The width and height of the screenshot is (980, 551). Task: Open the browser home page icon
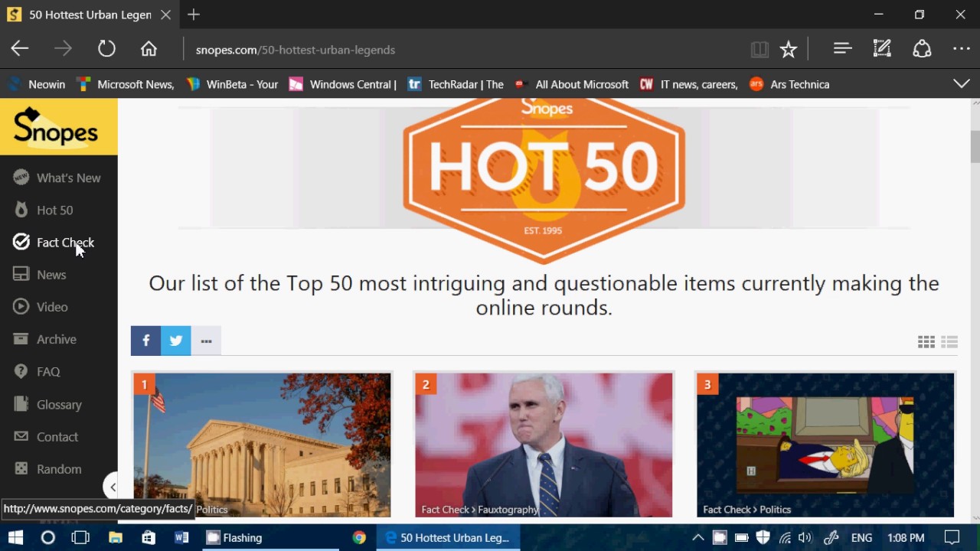[x=149, y=49]
